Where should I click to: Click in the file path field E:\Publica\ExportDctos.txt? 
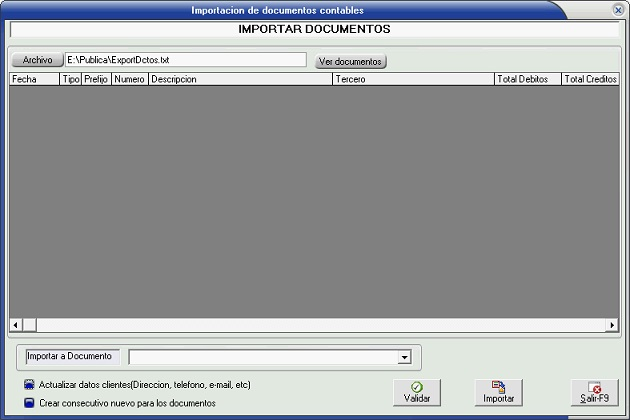185,60
